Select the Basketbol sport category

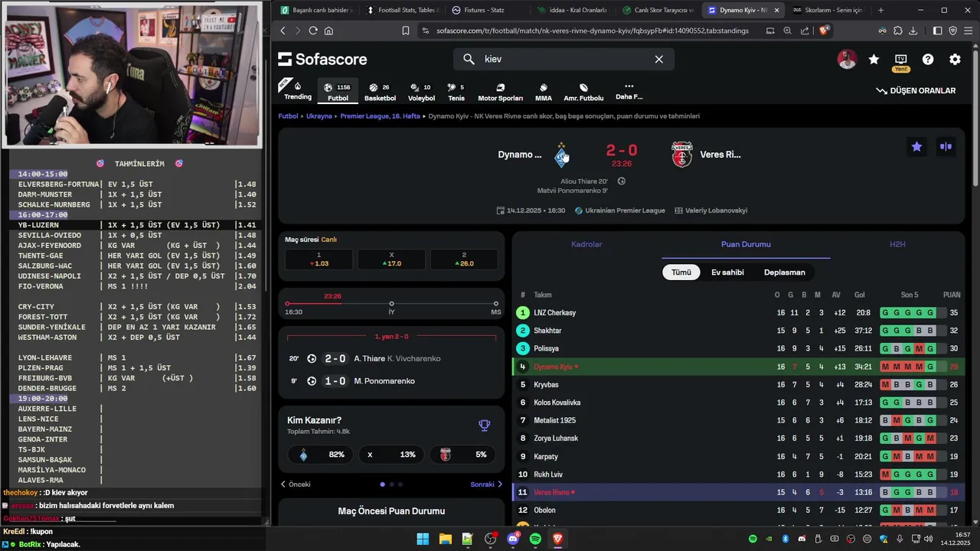point(380,92)
